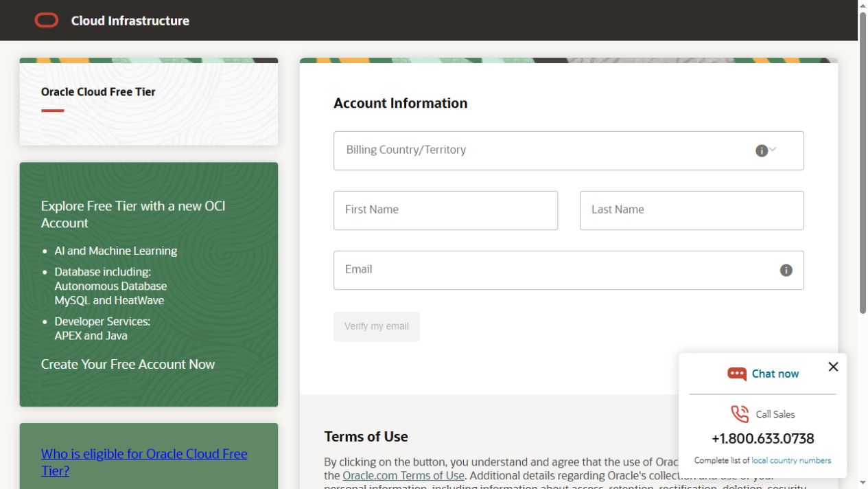Click the Account Information heading
Image resolution: width=868 pixels, height=489 pixels.
pos(400,103)
